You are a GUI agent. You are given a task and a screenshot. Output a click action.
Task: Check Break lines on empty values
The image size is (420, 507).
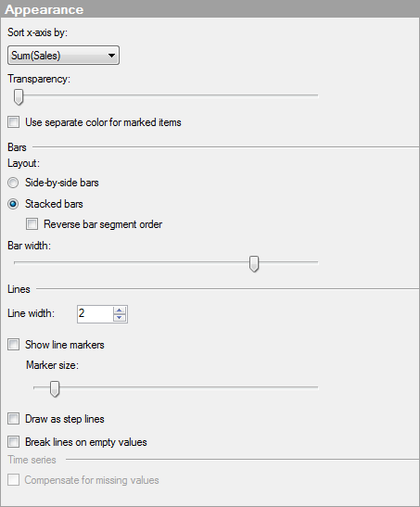coord(13,442)
